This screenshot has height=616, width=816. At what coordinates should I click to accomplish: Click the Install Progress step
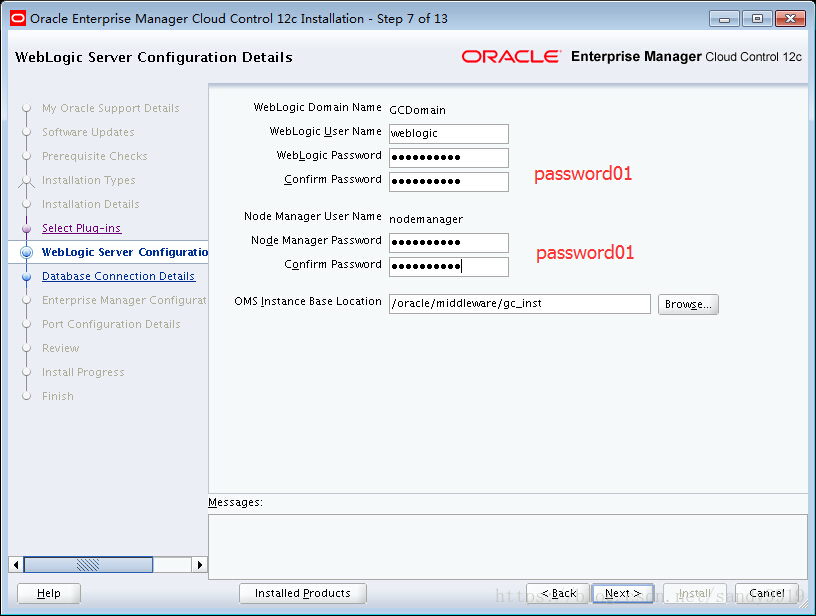[x=83, y=373]
